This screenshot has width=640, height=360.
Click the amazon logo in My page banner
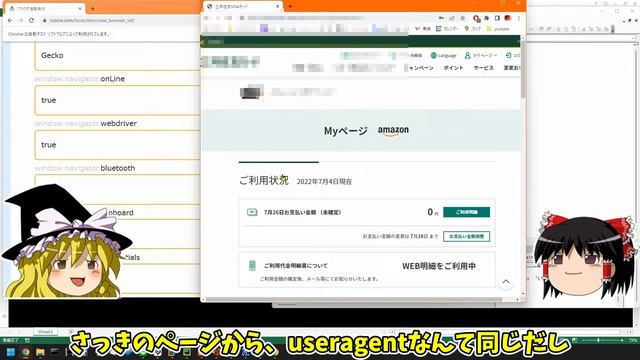tap(393, 131)
